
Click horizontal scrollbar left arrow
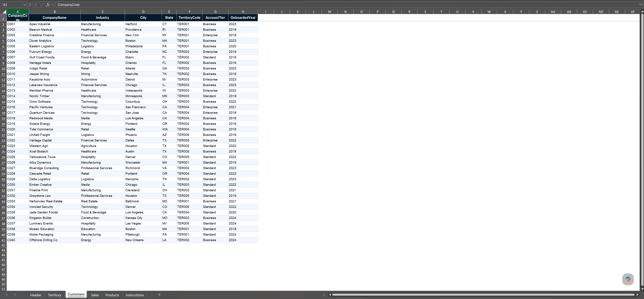point(330,295)
